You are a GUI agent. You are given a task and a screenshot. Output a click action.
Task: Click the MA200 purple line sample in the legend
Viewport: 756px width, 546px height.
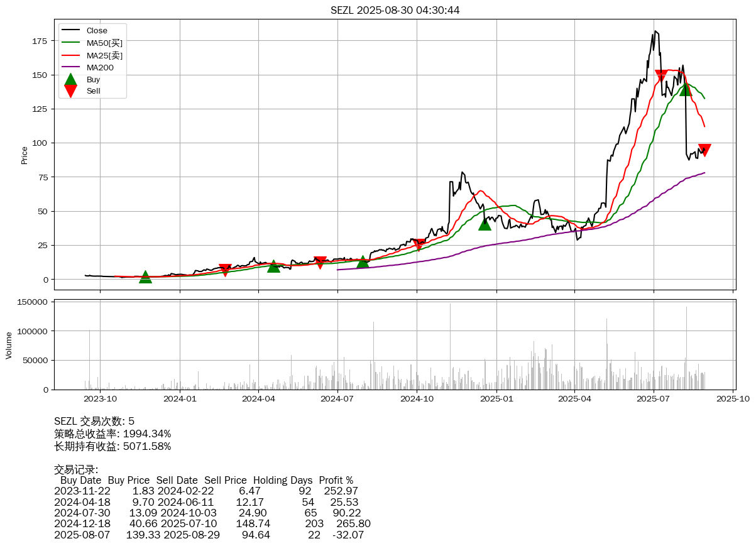[x=71, y=67]
